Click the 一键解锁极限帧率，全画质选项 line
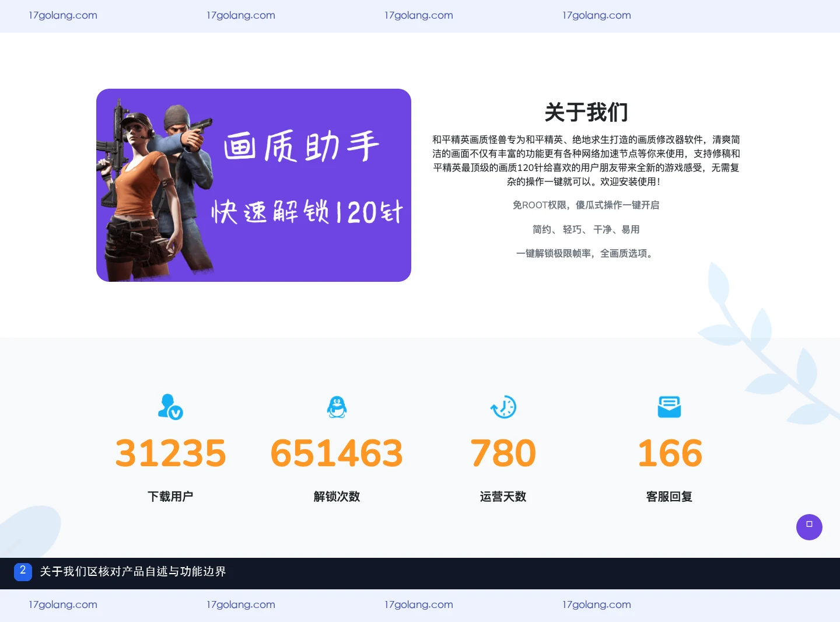 586,253
